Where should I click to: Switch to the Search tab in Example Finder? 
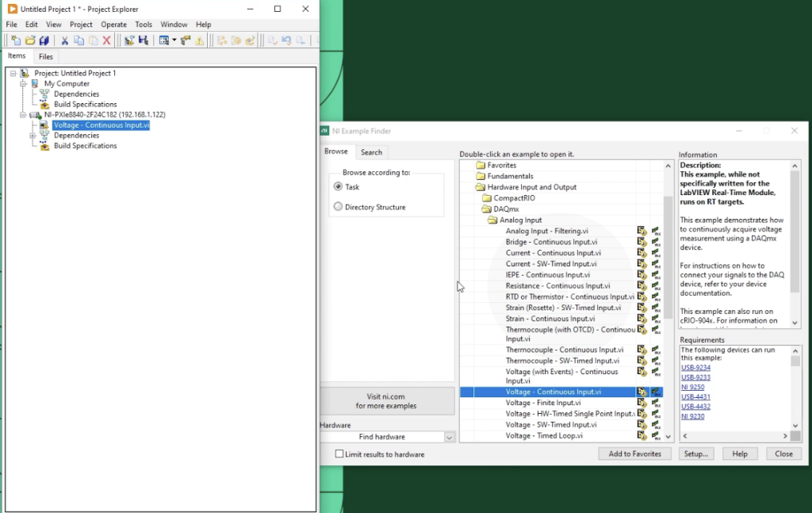(371, 152)
